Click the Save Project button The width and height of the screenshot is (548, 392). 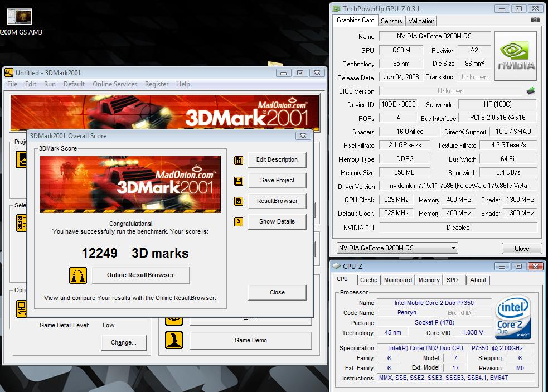pyautogui.click(x=277, y=181)
